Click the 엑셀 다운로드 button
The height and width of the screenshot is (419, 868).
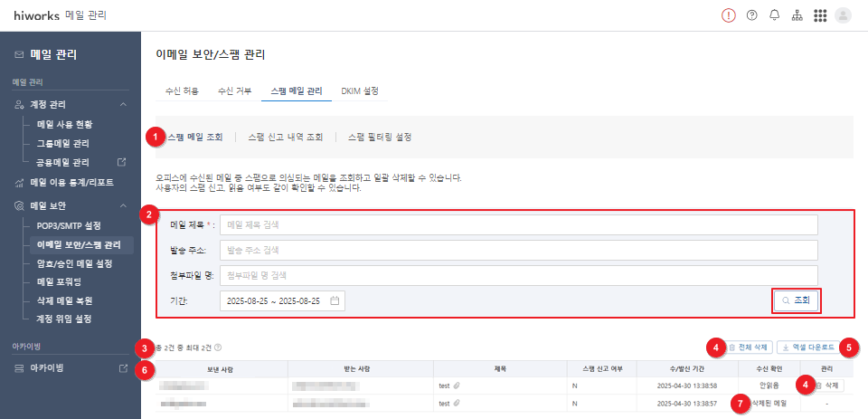click(808, 348)
